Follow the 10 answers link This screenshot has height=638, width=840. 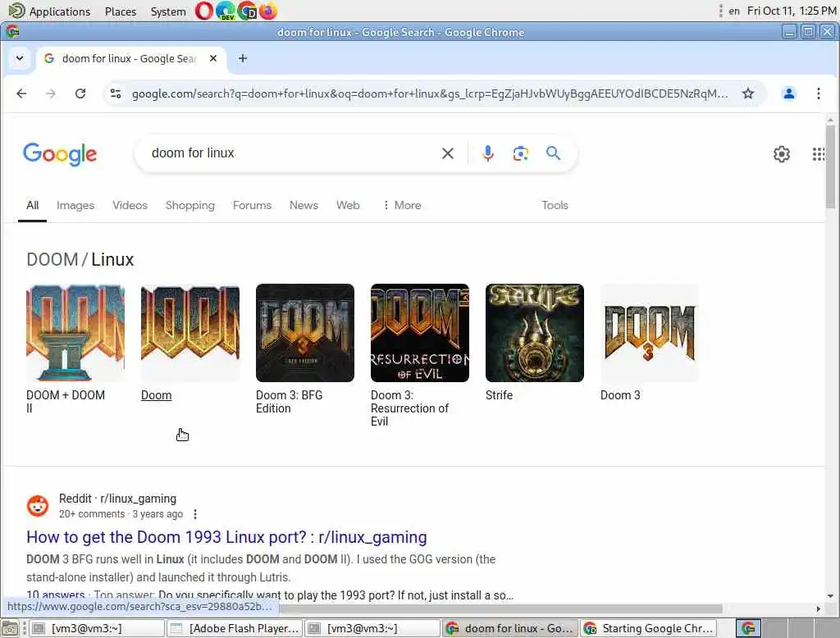click(x=56, y=595)
